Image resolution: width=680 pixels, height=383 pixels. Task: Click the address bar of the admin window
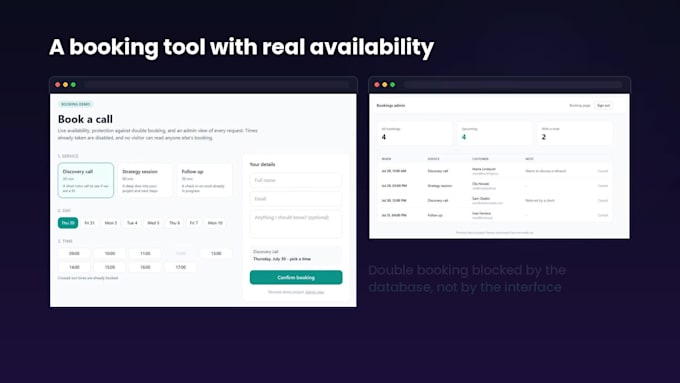click(x=513, y=85)
